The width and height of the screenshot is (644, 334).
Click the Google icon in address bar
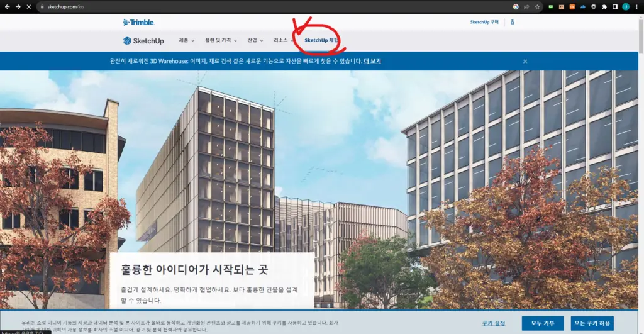tap(516, 6)
